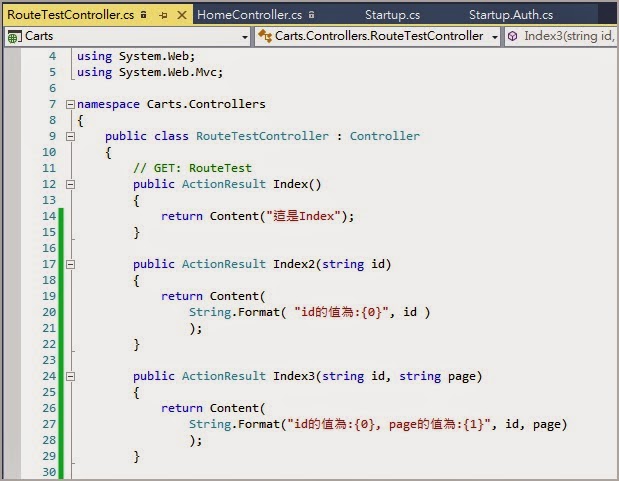Open the Startup.Auth.cs tab
619x481 pixels.
511,15
